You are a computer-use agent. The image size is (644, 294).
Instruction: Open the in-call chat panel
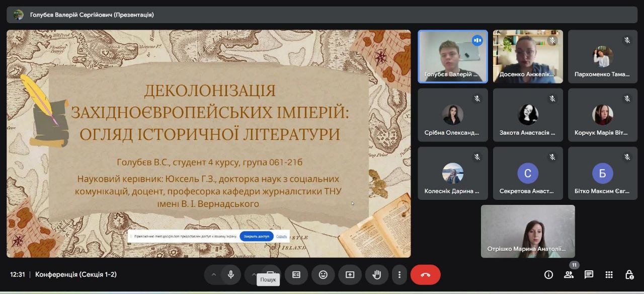(589, 274)
